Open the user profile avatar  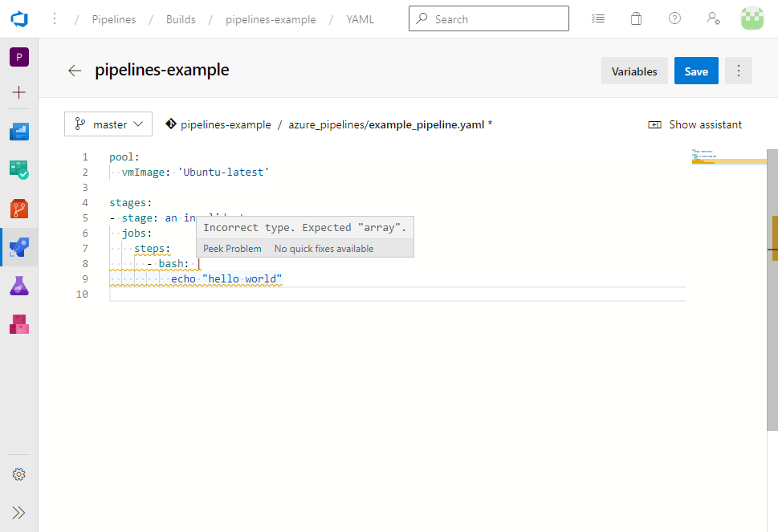click(x=752, y=18)
